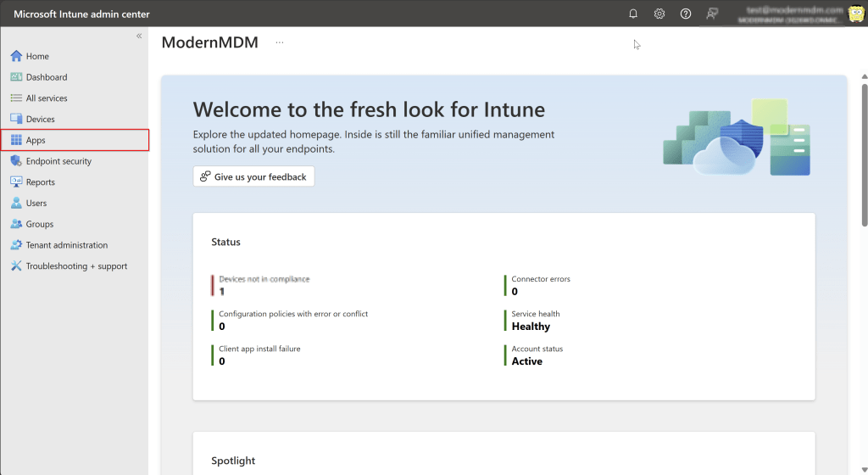Image resolution: width=868 pixels, height=475 pixels.
Task: Open the feedback icon in top bar
Action: tap(712, 14)
